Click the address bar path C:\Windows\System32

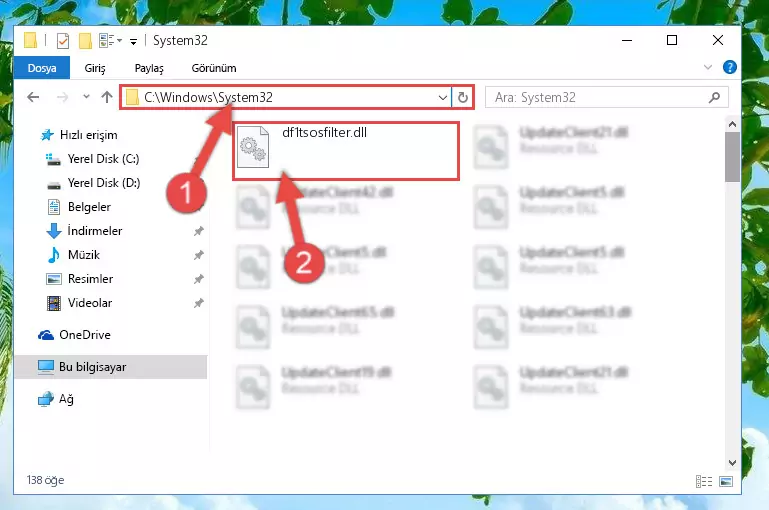(x=208, y=97)
